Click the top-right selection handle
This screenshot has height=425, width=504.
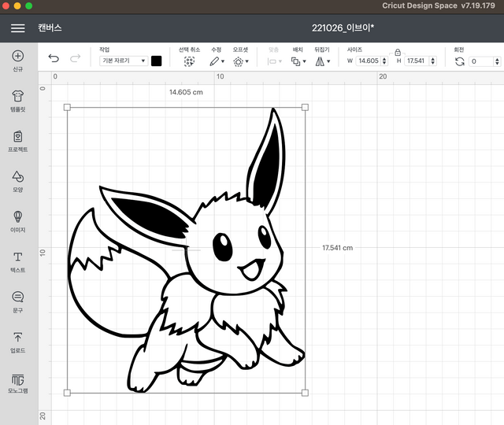point(305,107)
